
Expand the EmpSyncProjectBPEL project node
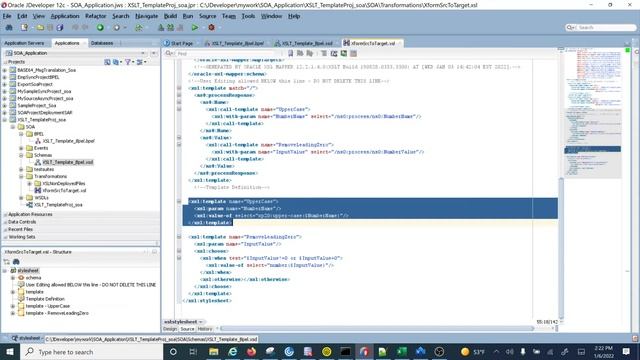[x=5, y=77]
